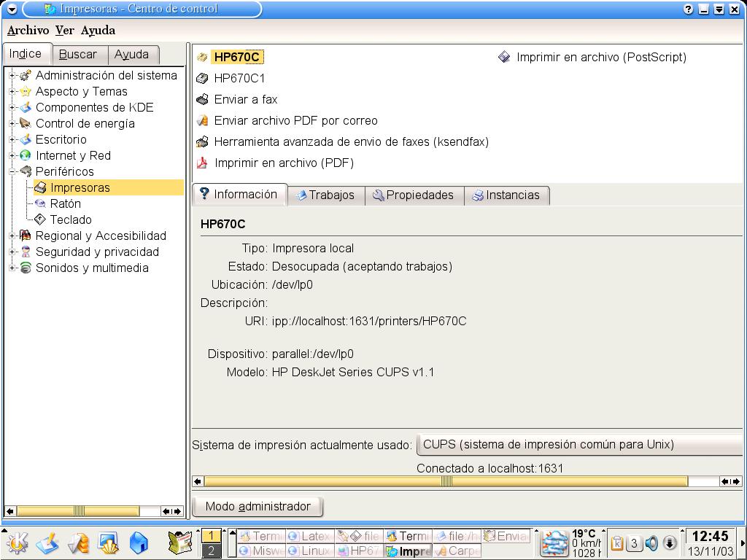
Task: Click the Regional y Accesibilidad flag icon
Action: click(26, 236)
